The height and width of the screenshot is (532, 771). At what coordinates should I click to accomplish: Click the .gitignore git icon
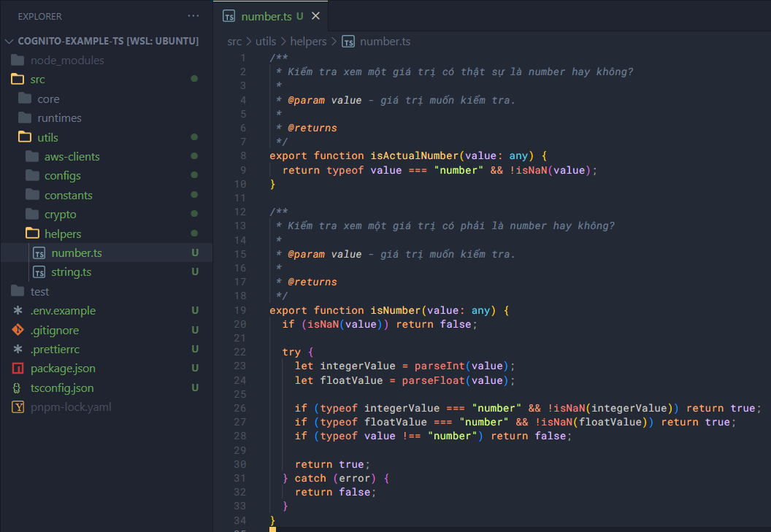coord(18,330)
